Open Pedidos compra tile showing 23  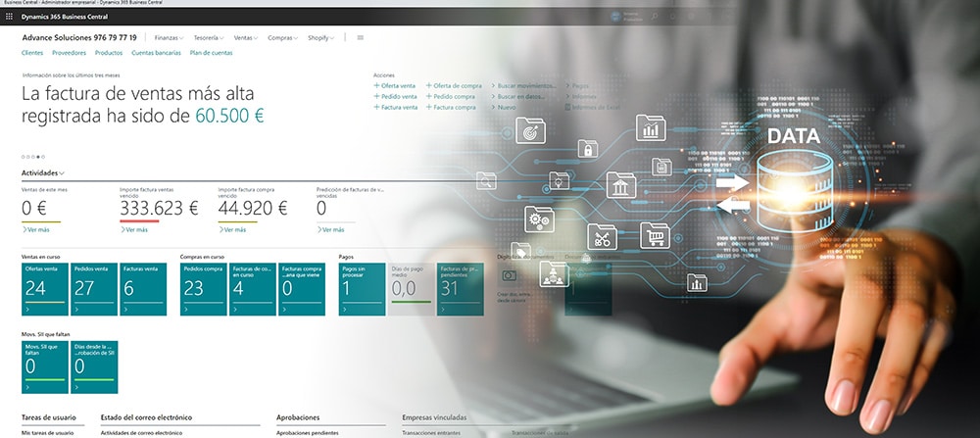point(204,289)
